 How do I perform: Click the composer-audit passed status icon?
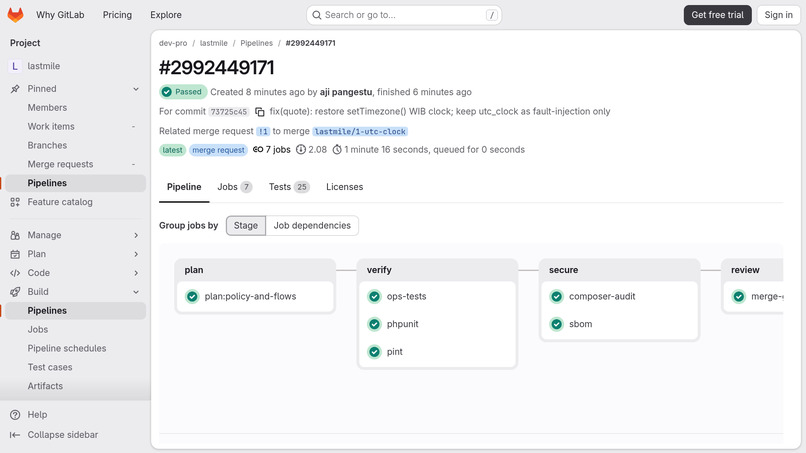tap(556, 296)
